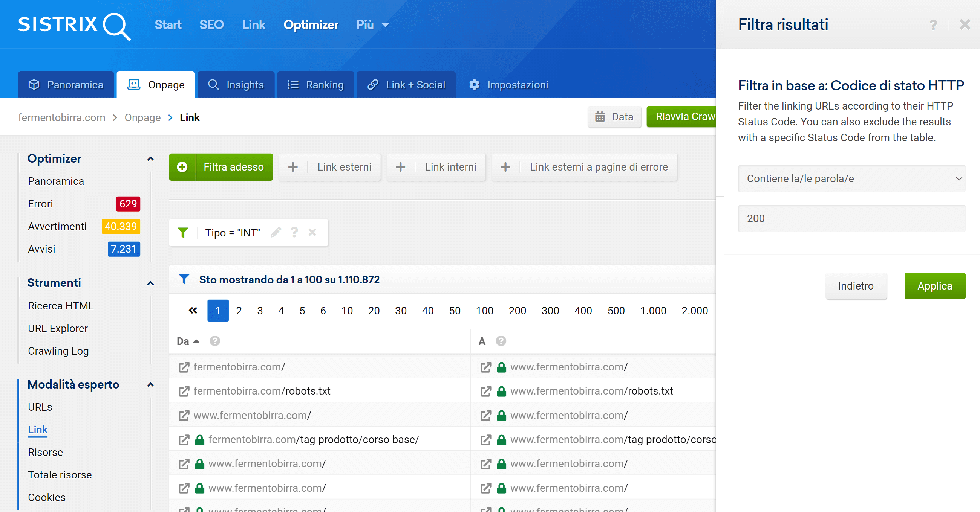This screenshot has width=980, height=512.
Task: Click the pencil icon on the Tipo filter
Action: tap(276, 232)
